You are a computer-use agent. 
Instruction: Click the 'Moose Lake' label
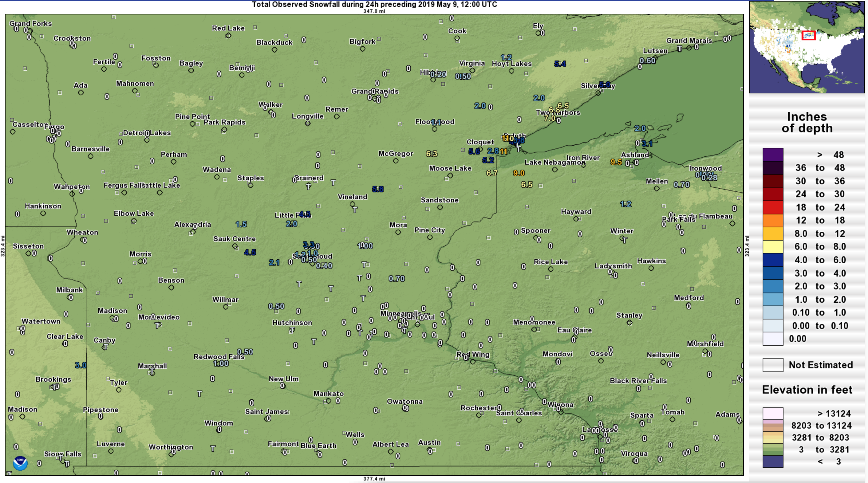point(450,168)
